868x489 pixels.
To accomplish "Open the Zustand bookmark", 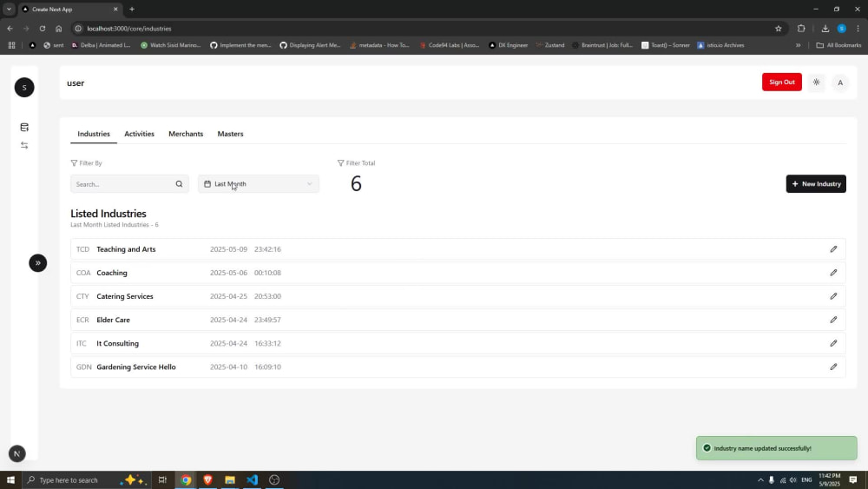I will pos(549,45).
